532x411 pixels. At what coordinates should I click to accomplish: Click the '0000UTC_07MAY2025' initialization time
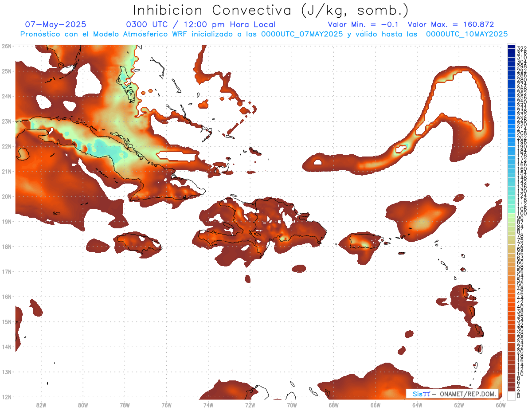302,34
